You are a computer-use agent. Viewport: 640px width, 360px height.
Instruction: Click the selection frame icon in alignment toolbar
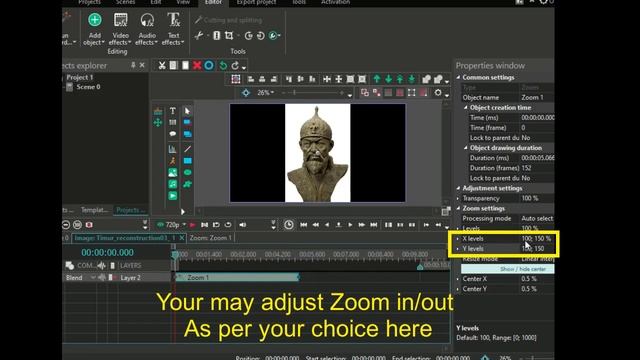(236, 79)
